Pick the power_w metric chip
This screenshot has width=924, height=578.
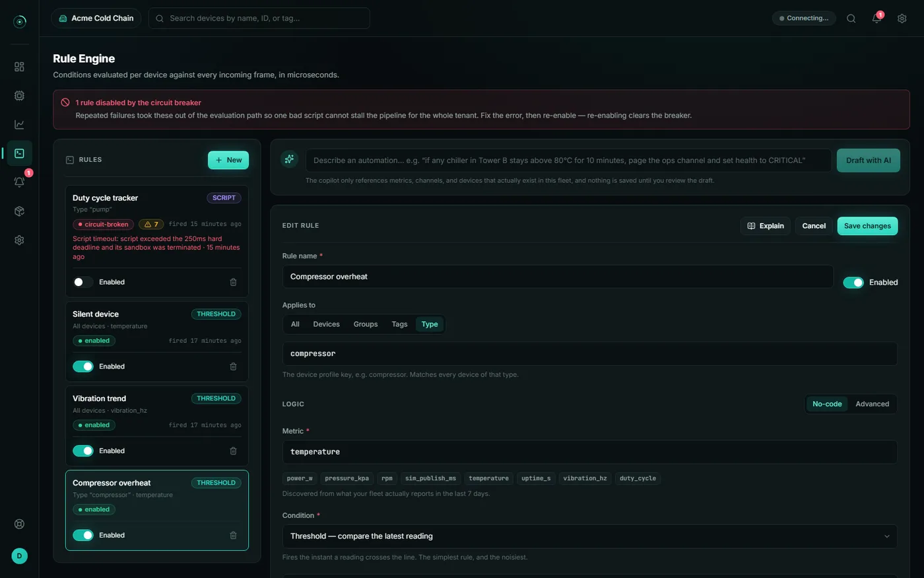point(300,478)
